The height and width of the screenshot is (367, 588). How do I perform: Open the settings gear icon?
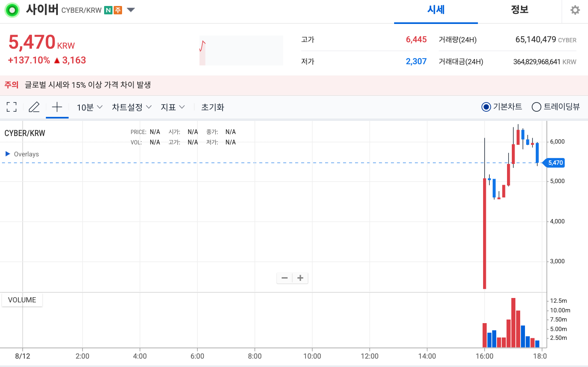pos(575,10)
